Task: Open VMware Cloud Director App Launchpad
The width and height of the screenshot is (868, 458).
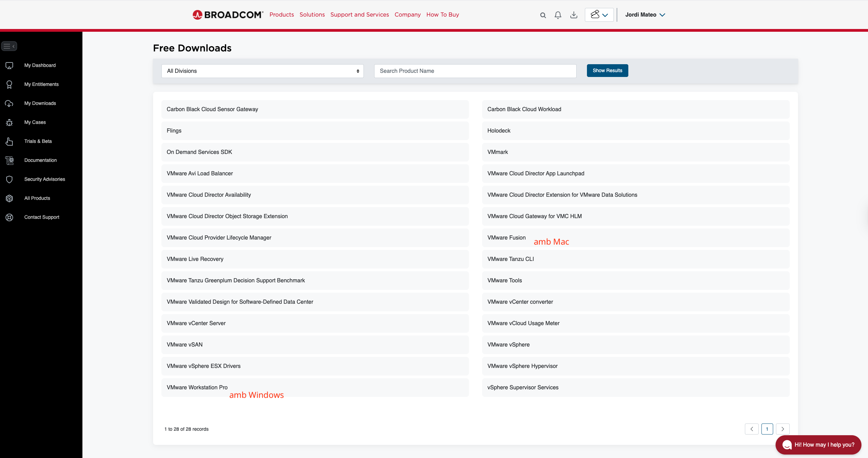Action: 636,174
